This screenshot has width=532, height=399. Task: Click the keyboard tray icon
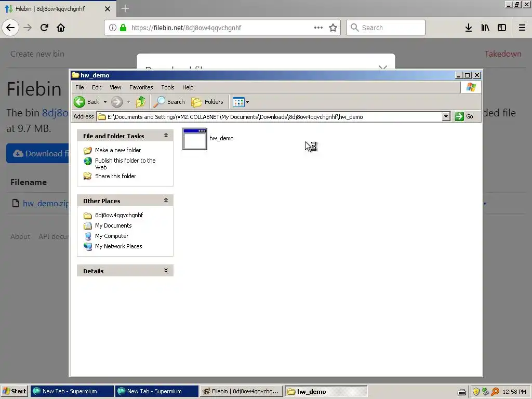click(x=462, y=392)
